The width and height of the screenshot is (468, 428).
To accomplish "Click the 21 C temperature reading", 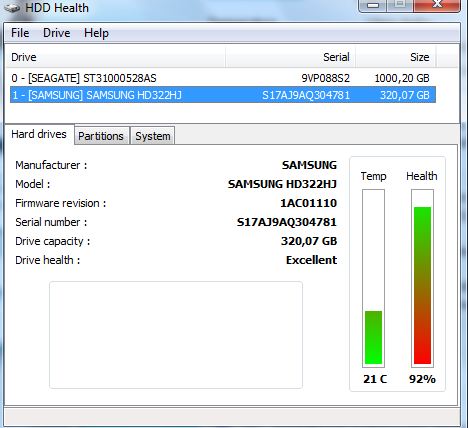I will tap(375, 379).
